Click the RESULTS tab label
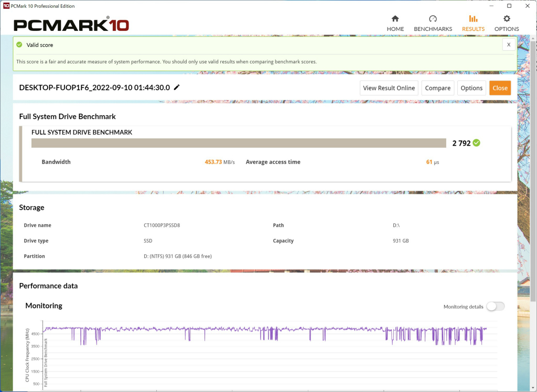 point(473,29)
